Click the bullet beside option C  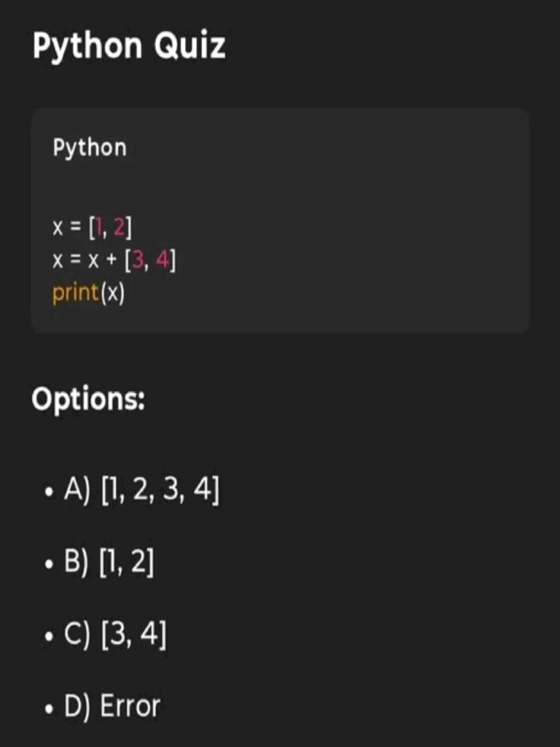[x=48, y=636]
